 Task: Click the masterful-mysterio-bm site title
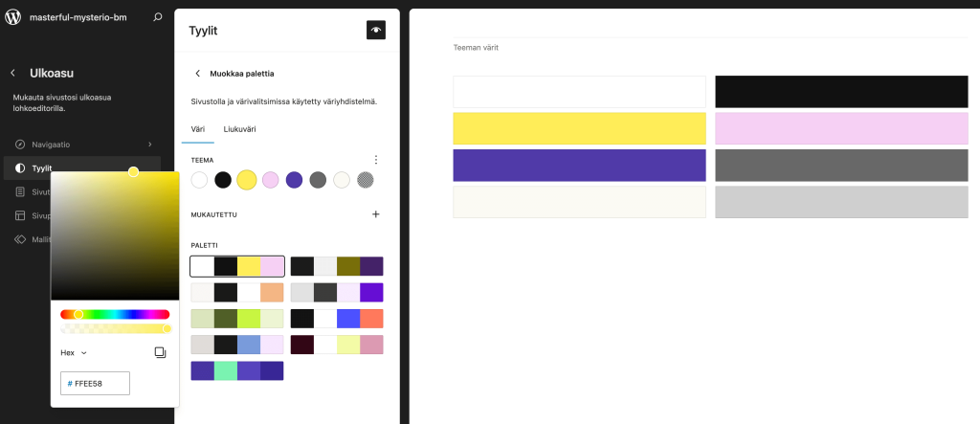coord(78,17)
